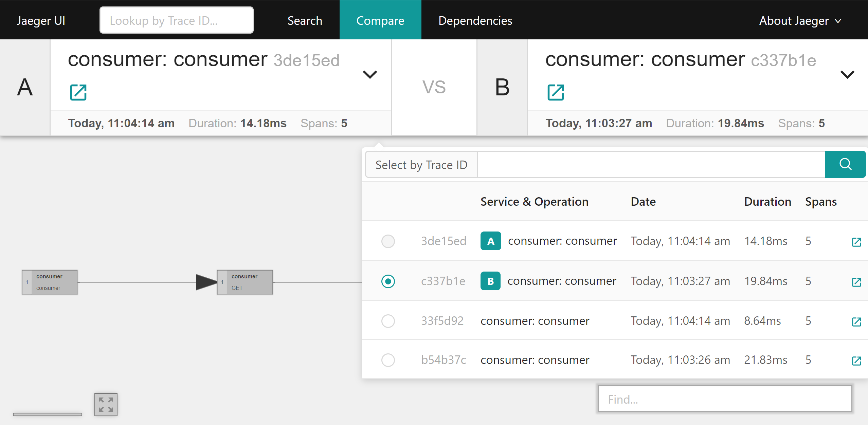868x425 pixels.
Task: Open the About Jaeger dropdown menu
Action: pos(800,21)
